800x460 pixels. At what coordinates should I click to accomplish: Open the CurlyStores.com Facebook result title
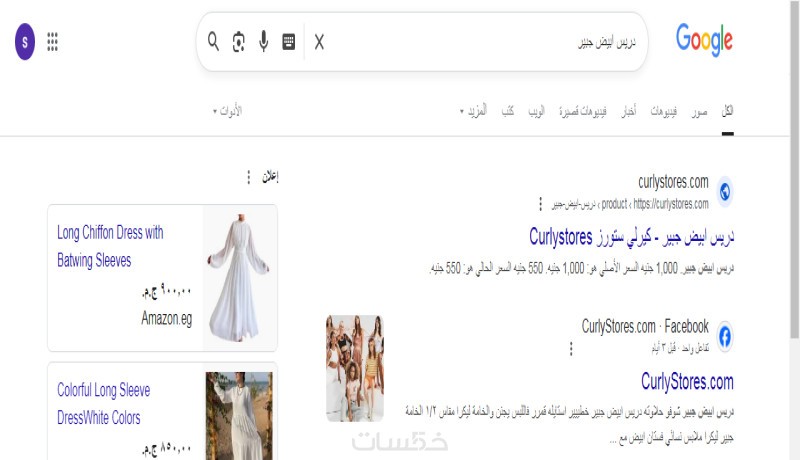687,381
